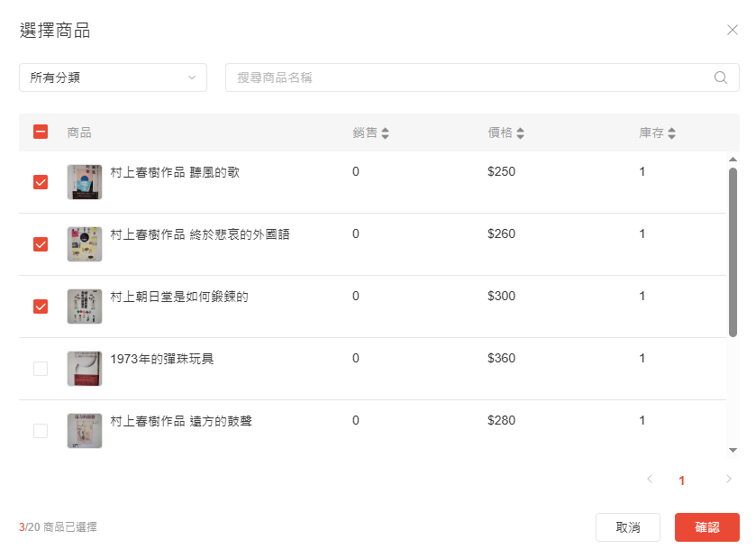This screenshot has width=756, height=558.
Task: Uncheck 村上朝日堂是如何鍛鍊的
Action: tap(41, 306)
